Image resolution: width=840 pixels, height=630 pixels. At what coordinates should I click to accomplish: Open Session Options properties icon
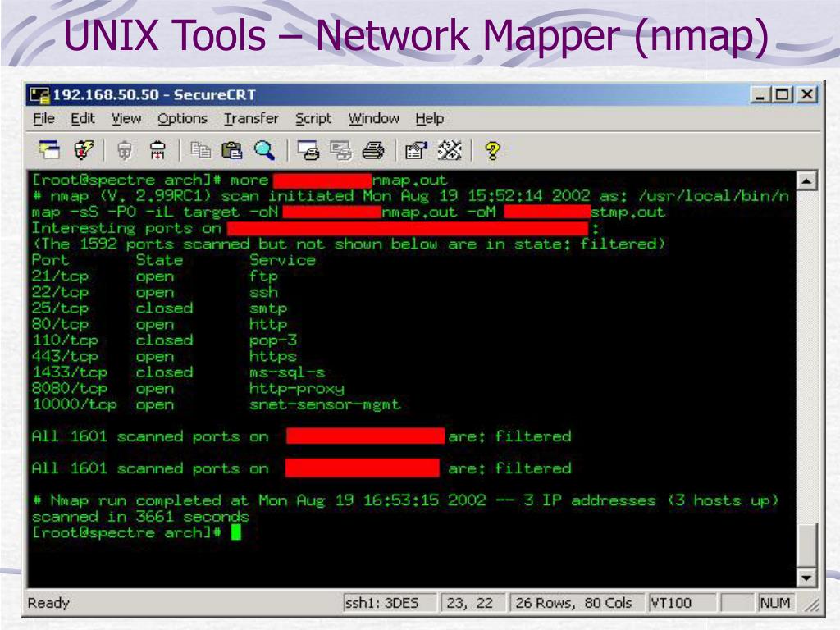416,151
